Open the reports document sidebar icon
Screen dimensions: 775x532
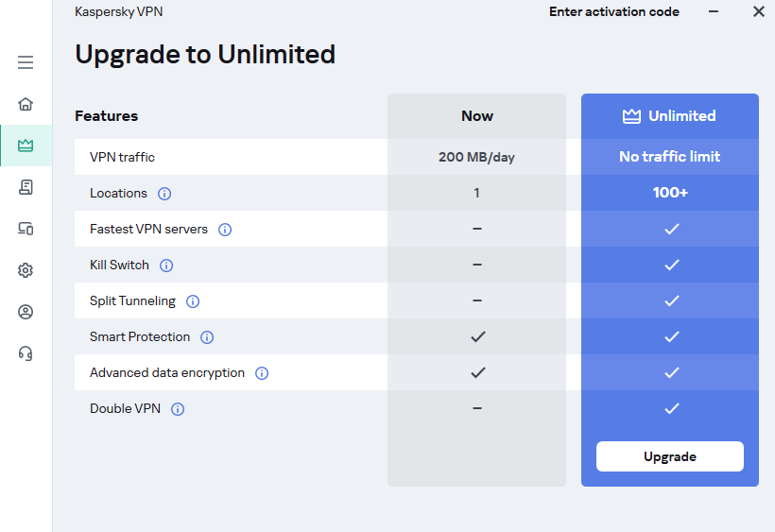(26, 187)
